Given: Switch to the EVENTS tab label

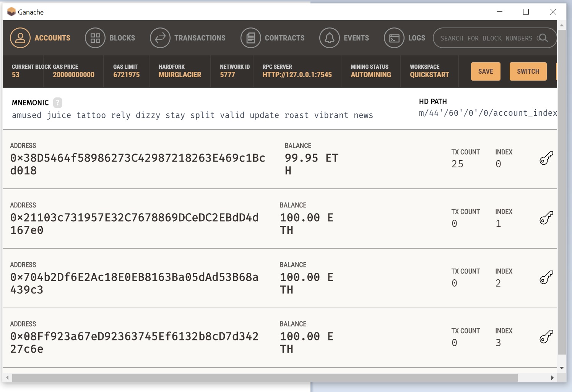Looking at the screenshot, I should point(356,38).
